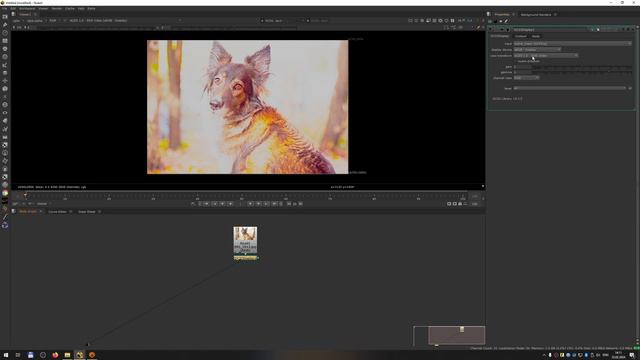Open the Image nodes toolbar menu

coord(5,17)
